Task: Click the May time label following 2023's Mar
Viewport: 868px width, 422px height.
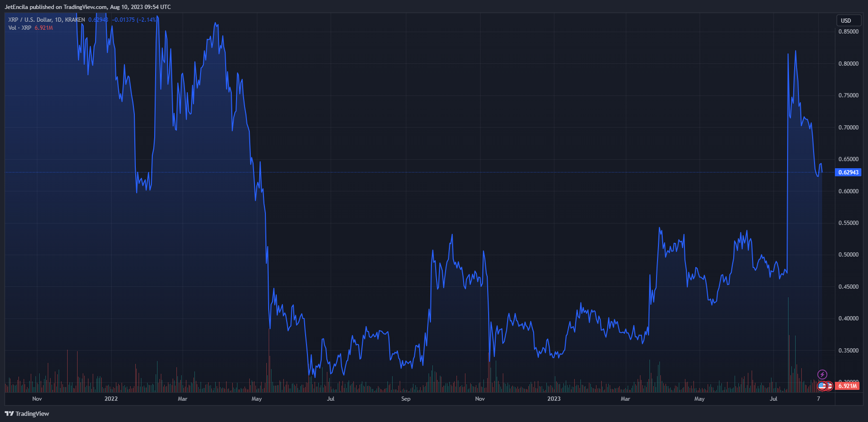Action: [700, 399]
